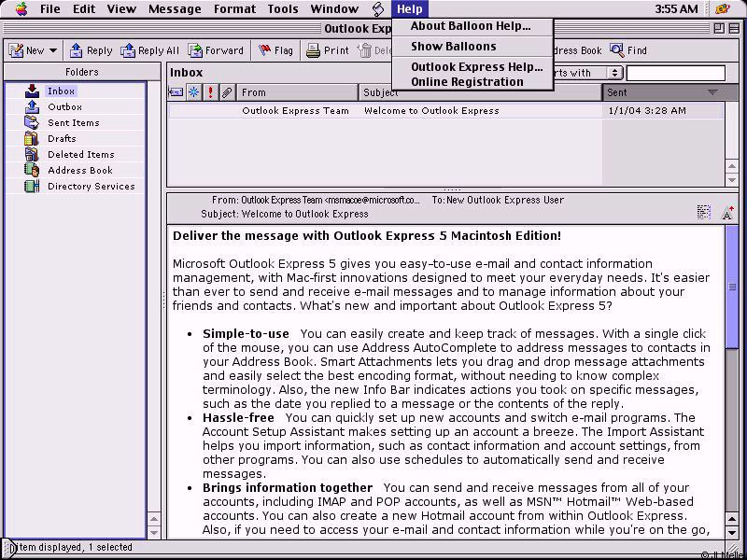Click the Sent column sort arrow
747x560 pixels.
[x=712, y=92]
